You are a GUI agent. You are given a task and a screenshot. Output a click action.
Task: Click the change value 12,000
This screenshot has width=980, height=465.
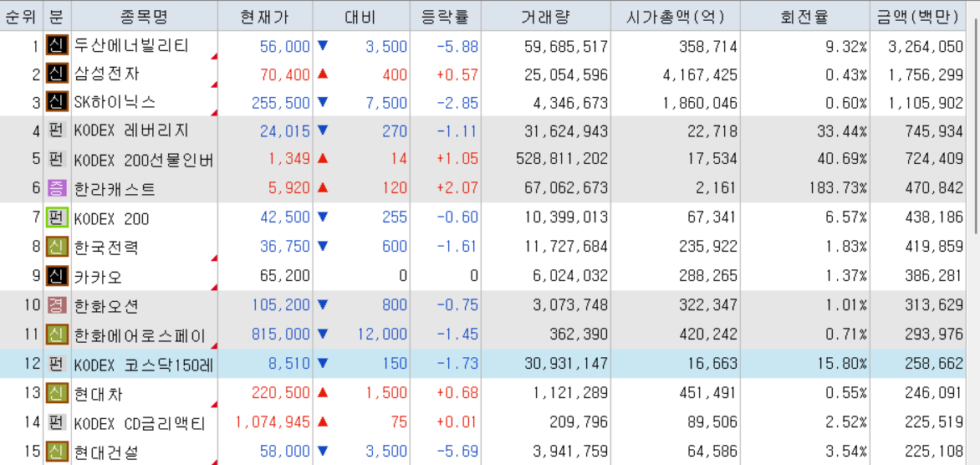[x=383, y=335]
